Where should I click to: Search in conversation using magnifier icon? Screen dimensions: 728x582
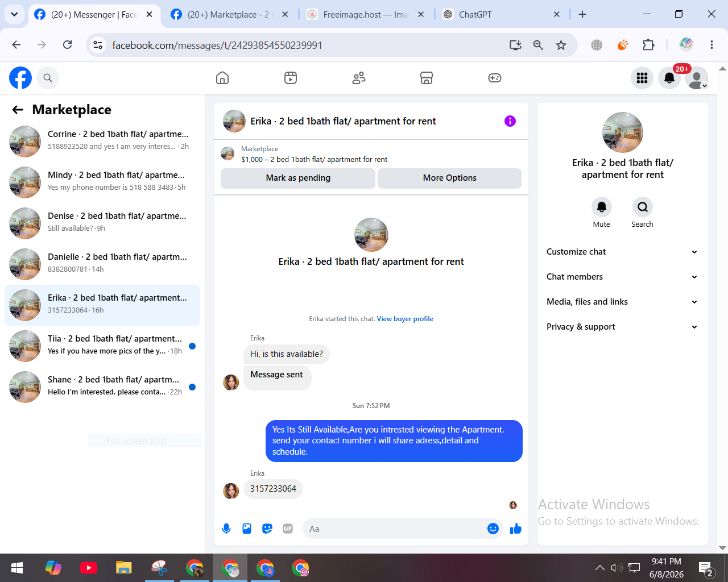point(643,207)
